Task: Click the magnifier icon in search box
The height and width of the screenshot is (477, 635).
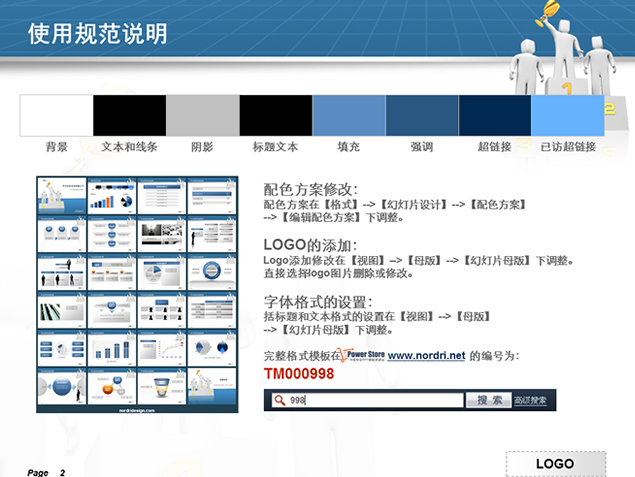Action: (x=279, y=400)
